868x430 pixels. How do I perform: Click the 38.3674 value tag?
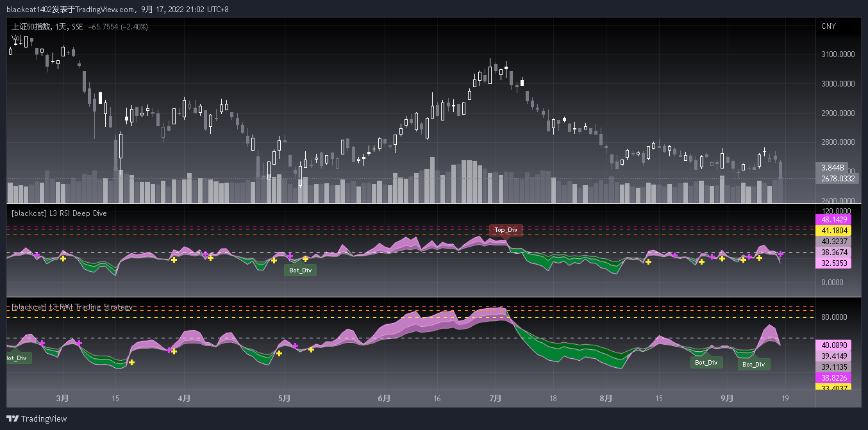point(833,252)
